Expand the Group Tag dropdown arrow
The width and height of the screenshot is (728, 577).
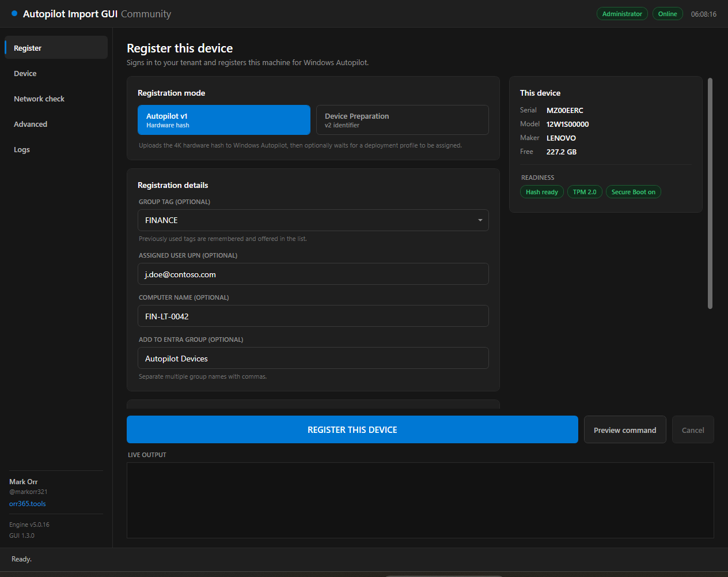tap(480, 220)
